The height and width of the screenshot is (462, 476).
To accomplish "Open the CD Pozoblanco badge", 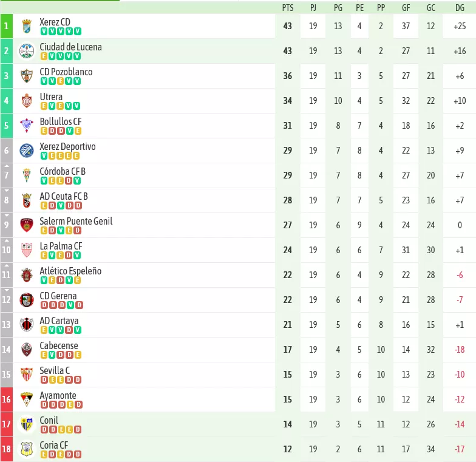I will [27, 76].
